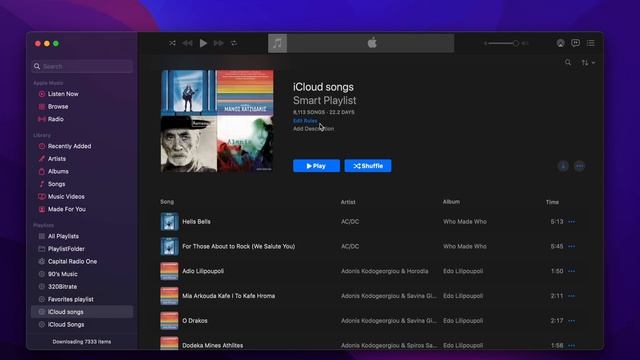Skip to the next track
The image size is (640, 360).
pos(218,43)
